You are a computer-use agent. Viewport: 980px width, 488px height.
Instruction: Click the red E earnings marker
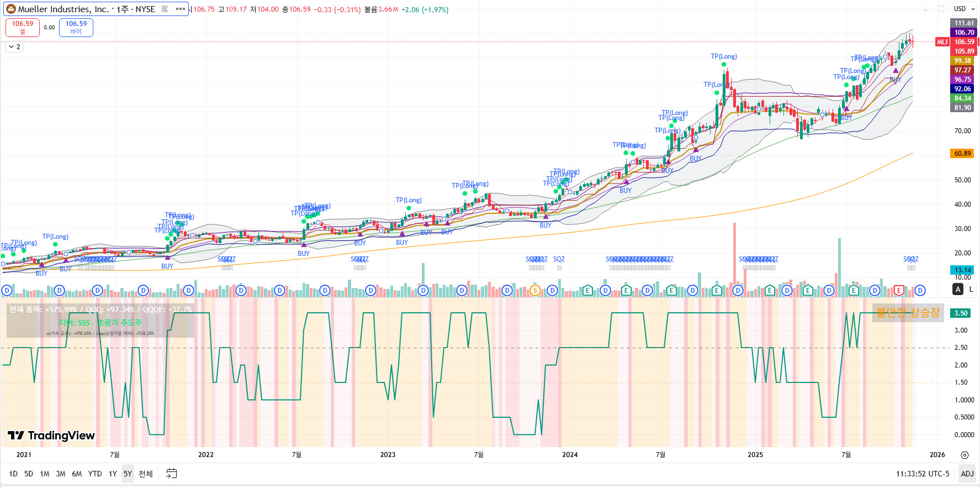899,290
